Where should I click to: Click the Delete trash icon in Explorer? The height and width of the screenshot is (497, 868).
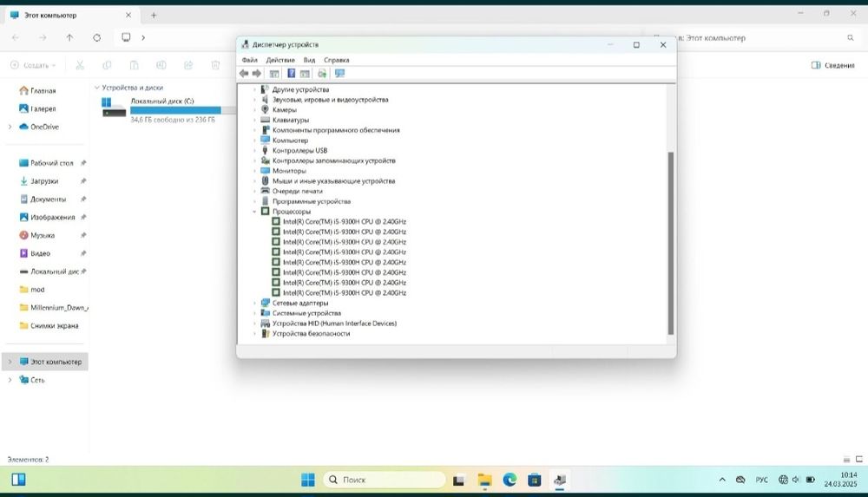point(215,65)
